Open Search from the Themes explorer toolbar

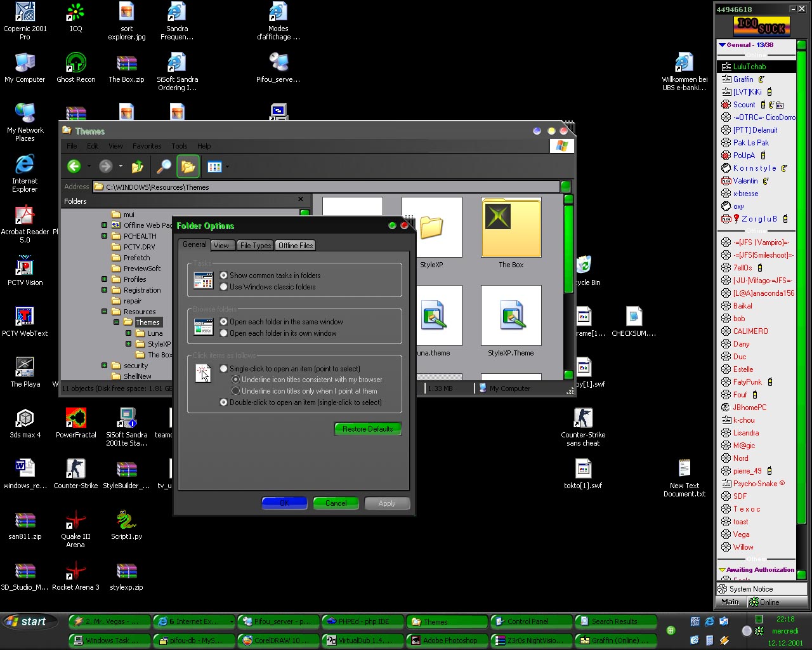[x=164, y=166]
